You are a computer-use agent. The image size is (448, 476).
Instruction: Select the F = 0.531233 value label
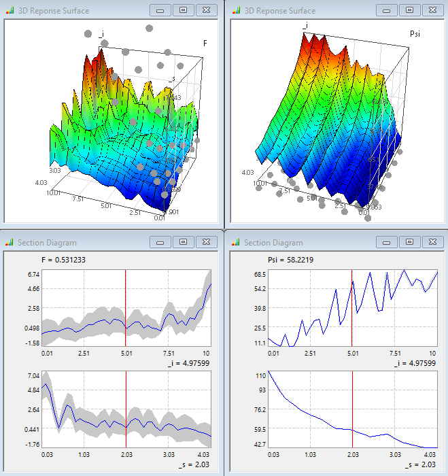63,260
